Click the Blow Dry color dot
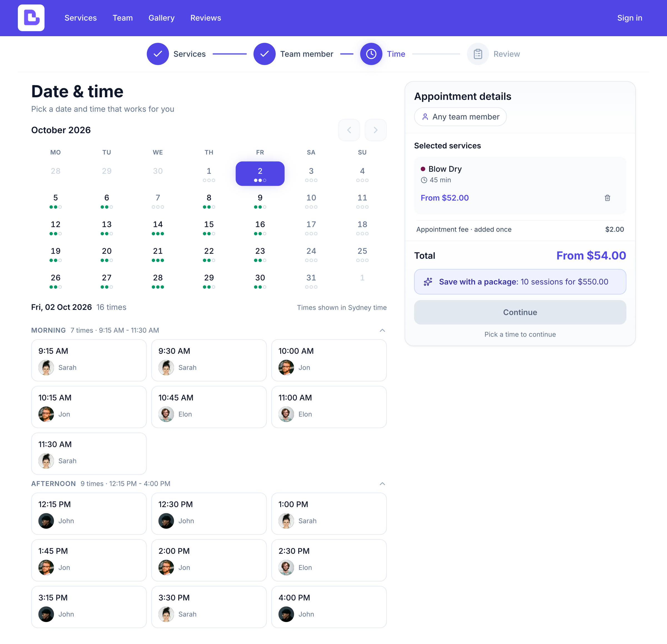Viewport: 667px width, 644px height. [423, 169]
